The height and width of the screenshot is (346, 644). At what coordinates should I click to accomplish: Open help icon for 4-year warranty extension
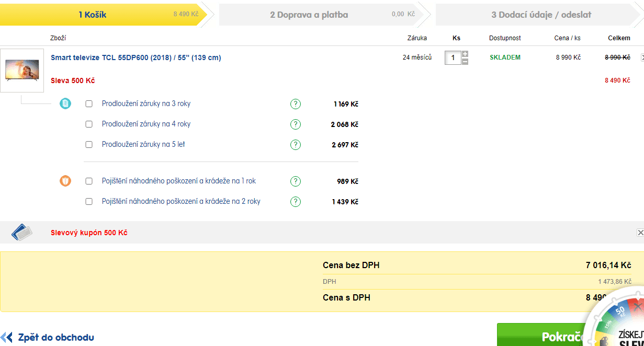[296, 124]
